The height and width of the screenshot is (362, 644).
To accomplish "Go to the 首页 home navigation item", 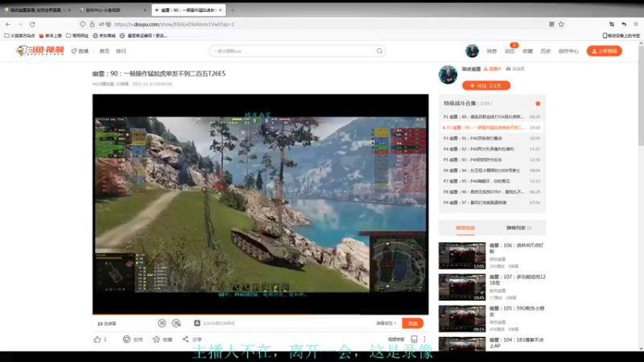I will pos(105,51).
